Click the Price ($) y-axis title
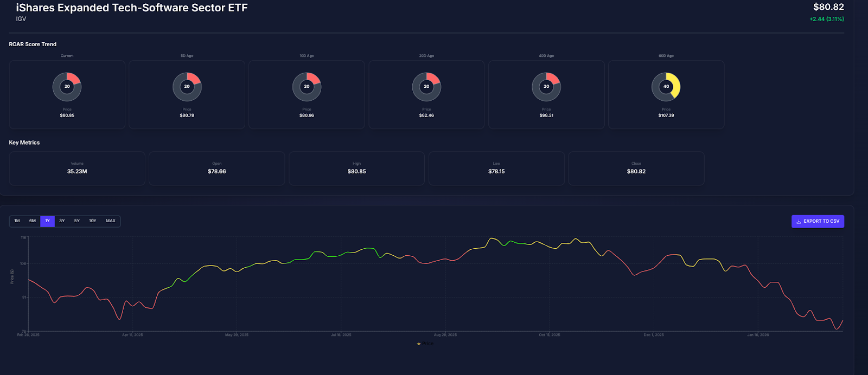868x375 pixels. [x=12, y=276]
